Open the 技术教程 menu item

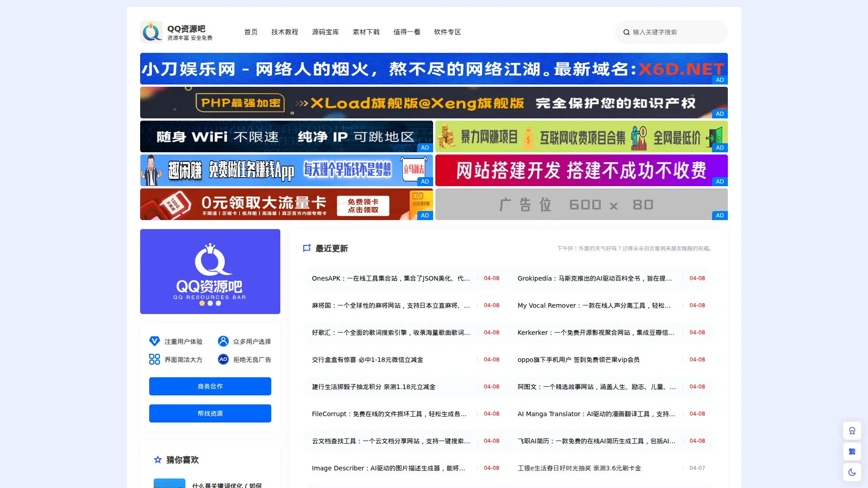click(x=284, y=32)
